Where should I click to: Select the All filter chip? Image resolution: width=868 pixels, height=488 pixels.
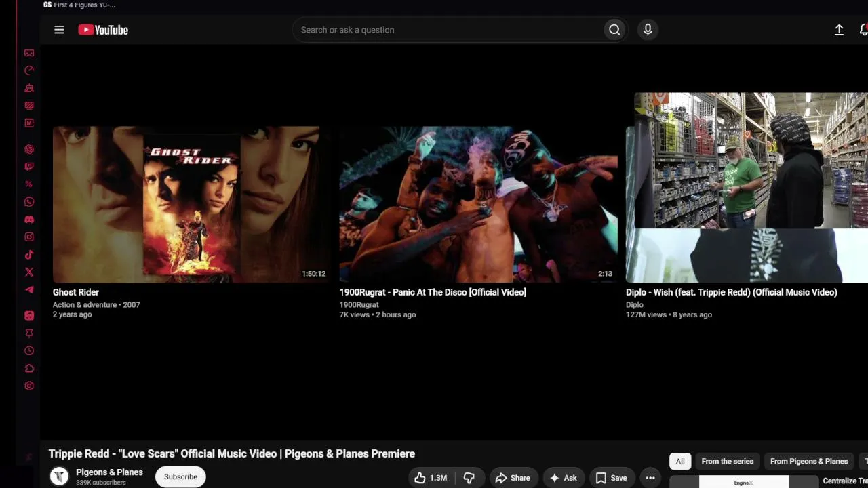pyautogui.click(x=680, y=461)
